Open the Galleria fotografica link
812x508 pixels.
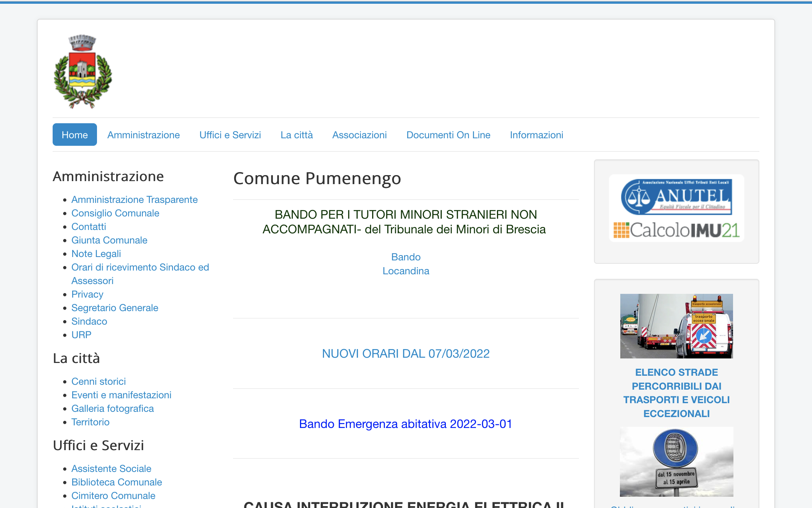click(x=112, y=408)
